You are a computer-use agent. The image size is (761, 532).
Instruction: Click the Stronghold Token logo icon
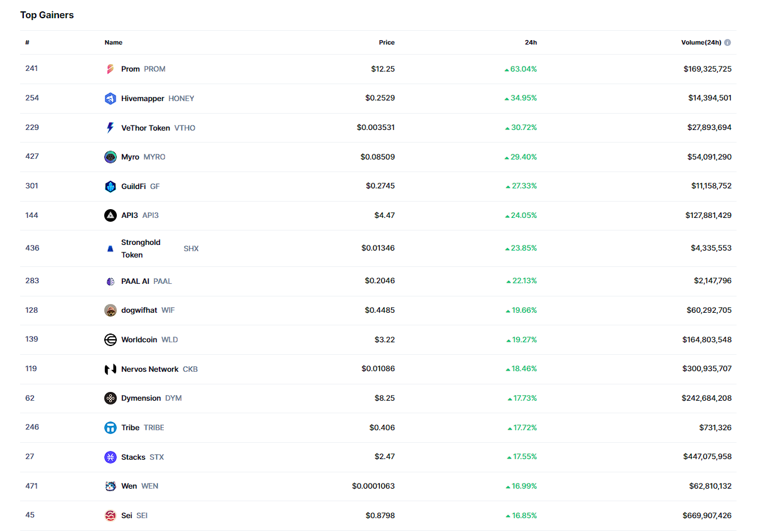pos(111,249)
